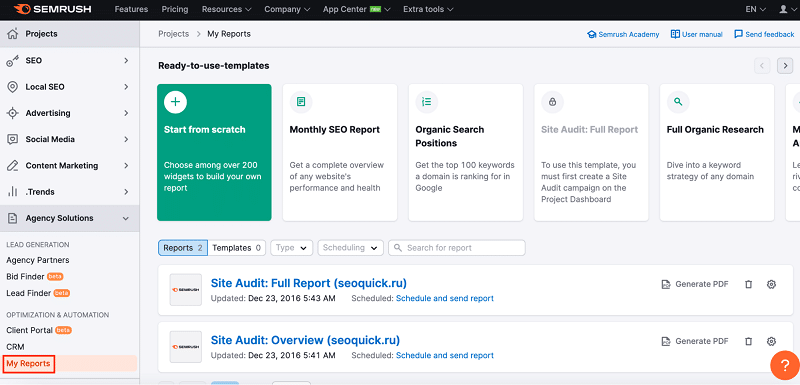800x385 pixels.
Task: Switch to the Reports tab
Action: pyautogui.click(x=183, y=248)
